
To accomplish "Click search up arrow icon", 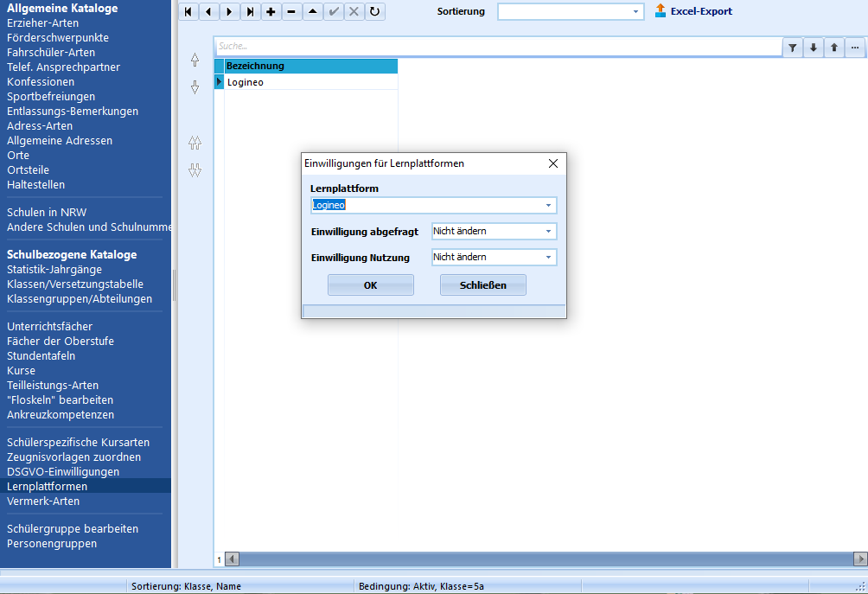I will pos(834,48).
